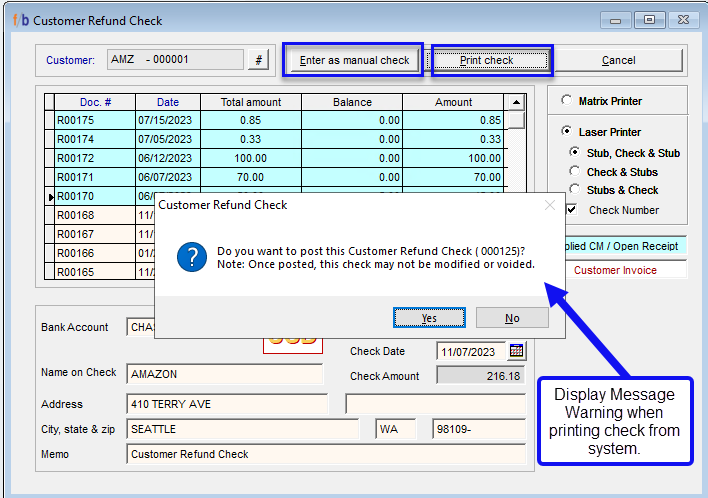Click No to cancel posting
This screenshot has height=498, width=708.
pos(512,318)
